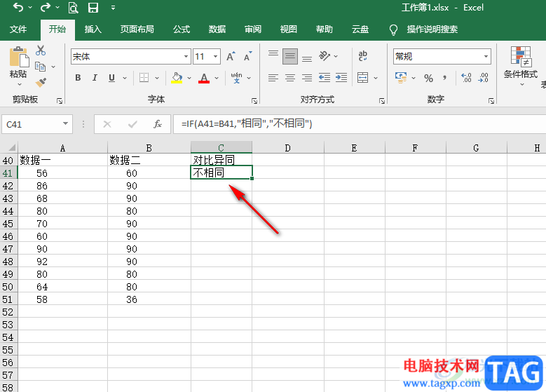The width and height of the screenshot is (546, 392).
Task: Open Conditional Formatting menu
Action: click(521, 66)
